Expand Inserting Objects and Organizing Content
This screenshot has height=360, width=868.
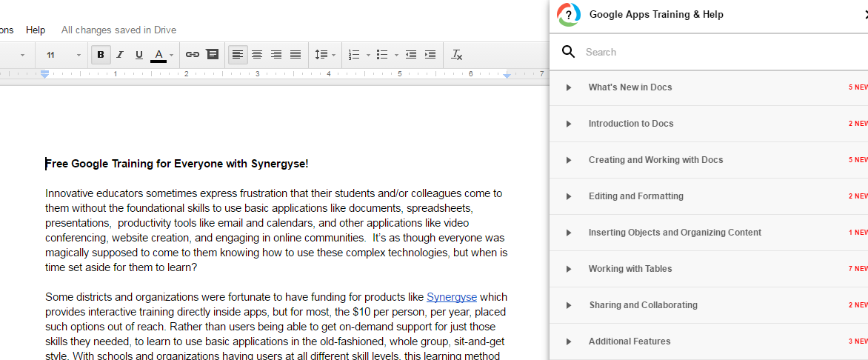709,233
